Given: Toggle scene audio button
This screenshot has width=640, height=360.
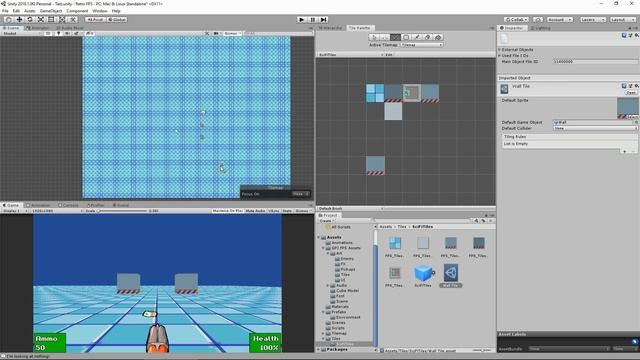Looking at the screenshot, I should 67,33.
